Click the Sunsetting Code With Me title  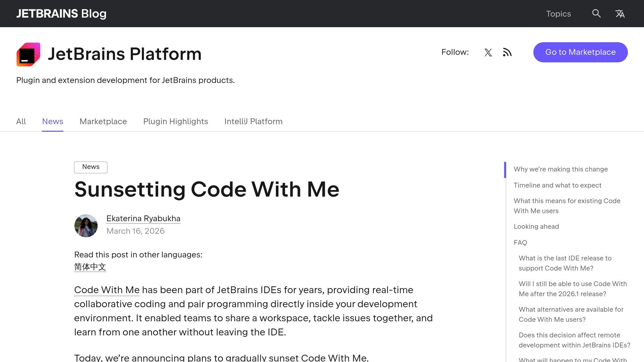click(207, 189)
